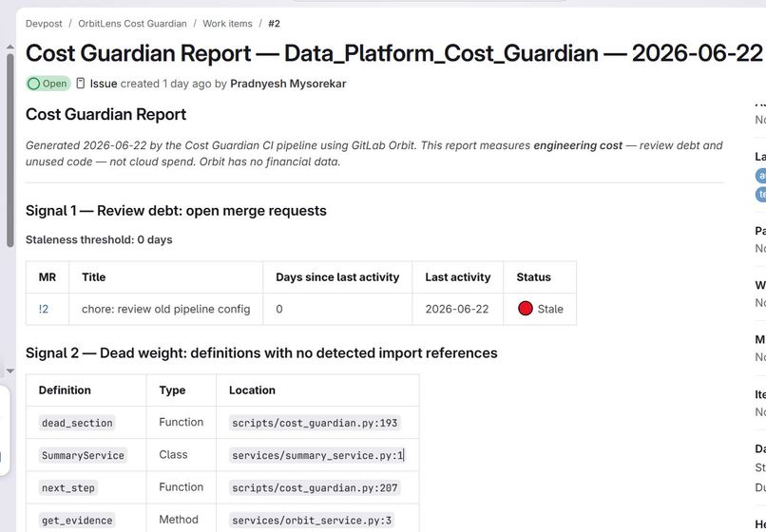766x532 pixels.
Task: Click the Stale status text
Action: (x=550, y=309)
